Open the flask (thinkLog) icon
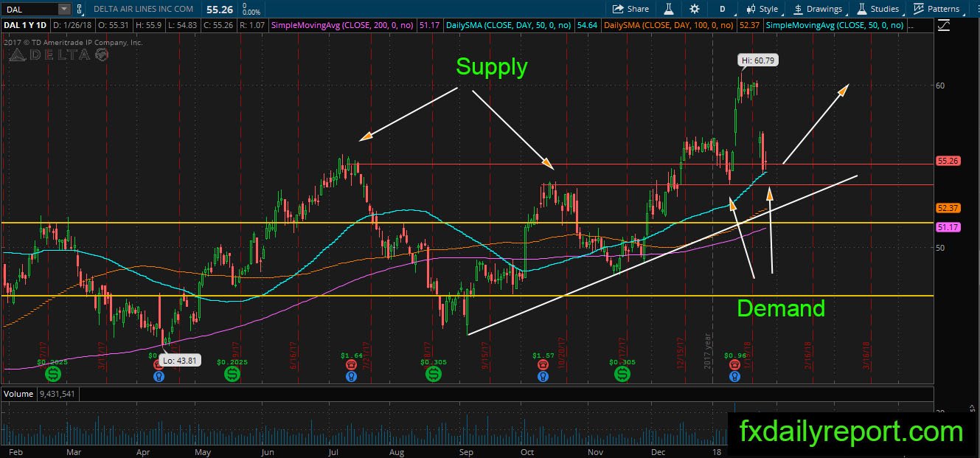 coord(670,9)
